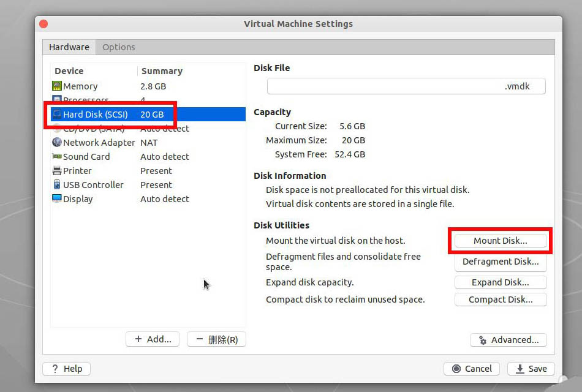Open Advanced... disk settings

[x=508, y=340]
